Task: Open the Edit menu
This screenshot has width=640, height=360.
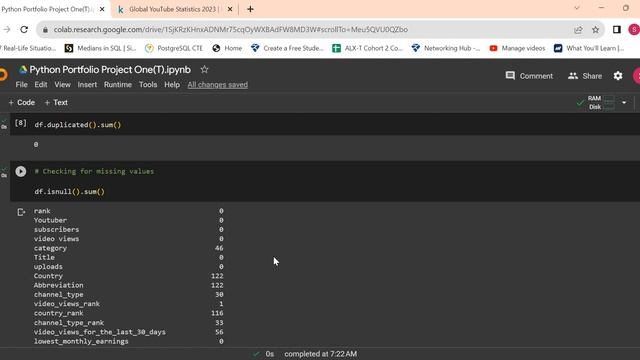Action: point(41,84)
